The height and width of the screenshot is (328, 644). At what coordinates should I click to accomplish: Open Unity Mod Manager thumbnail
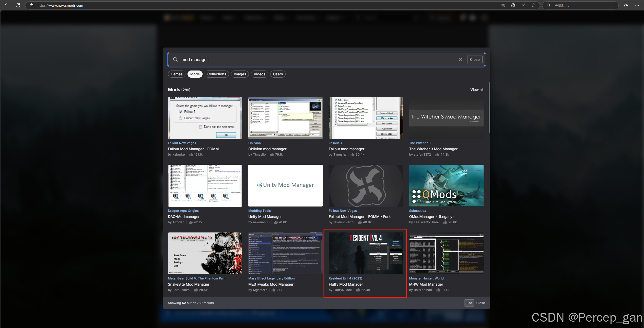[285, 185]
